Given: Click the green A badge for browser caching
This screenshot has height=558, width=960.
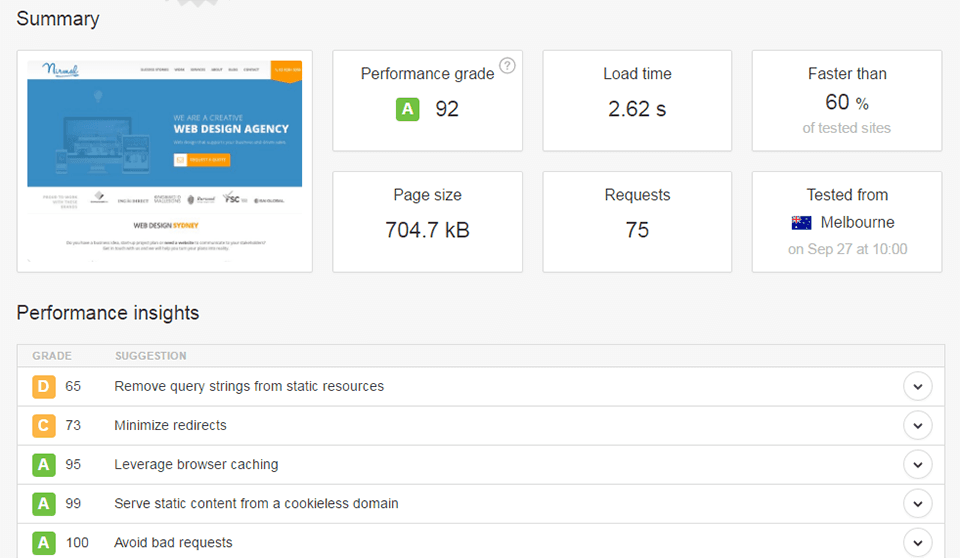Looking at the screenshot, I should [x=43, y=465].
